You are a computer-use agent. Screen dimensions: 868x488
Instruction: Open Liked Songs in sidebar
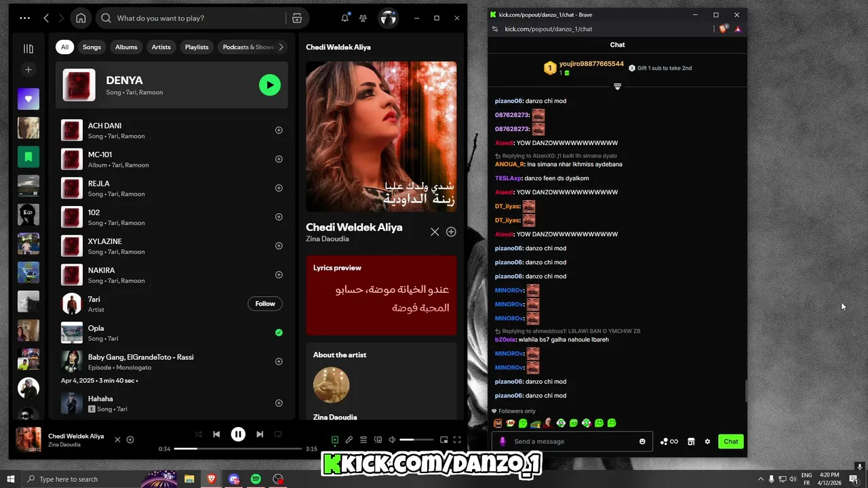(x=28, y=99)
